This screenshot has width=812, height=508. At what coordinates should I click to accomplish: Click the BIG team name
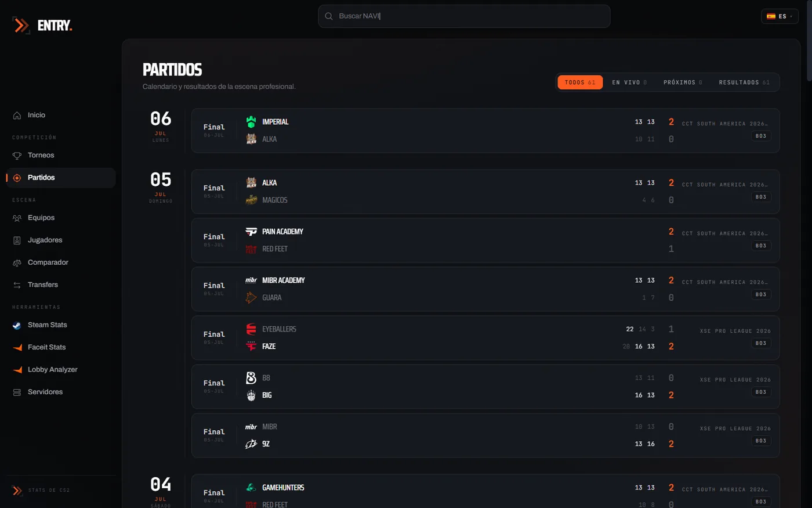(267, 395)
